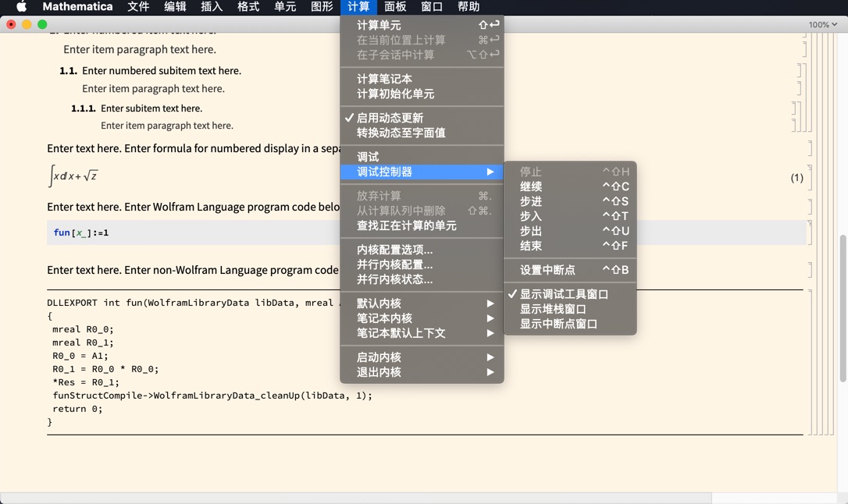
Task: Open the Apple menu
Action: [21, 6]
